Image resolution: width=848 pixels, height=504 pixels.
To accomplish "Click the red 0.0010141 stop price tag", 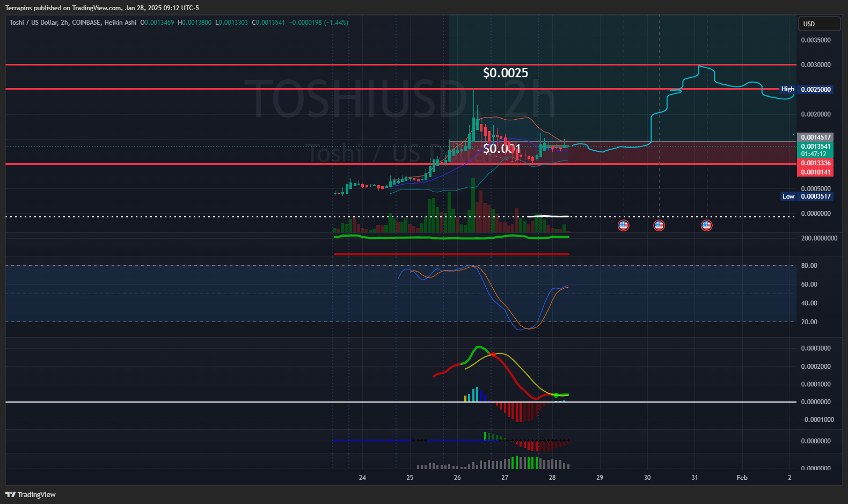I will tap(816, 172).
